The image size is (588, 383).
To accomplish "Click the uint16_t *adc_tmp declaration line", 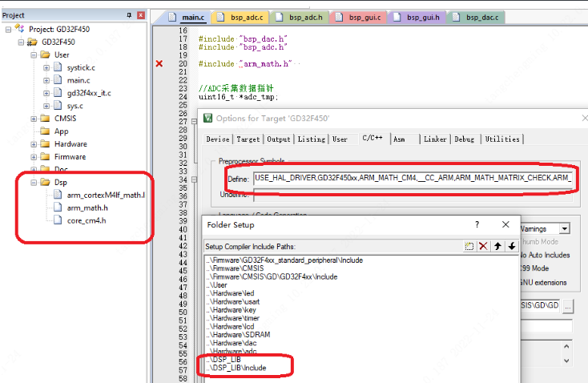I will (x=239, y=97).
